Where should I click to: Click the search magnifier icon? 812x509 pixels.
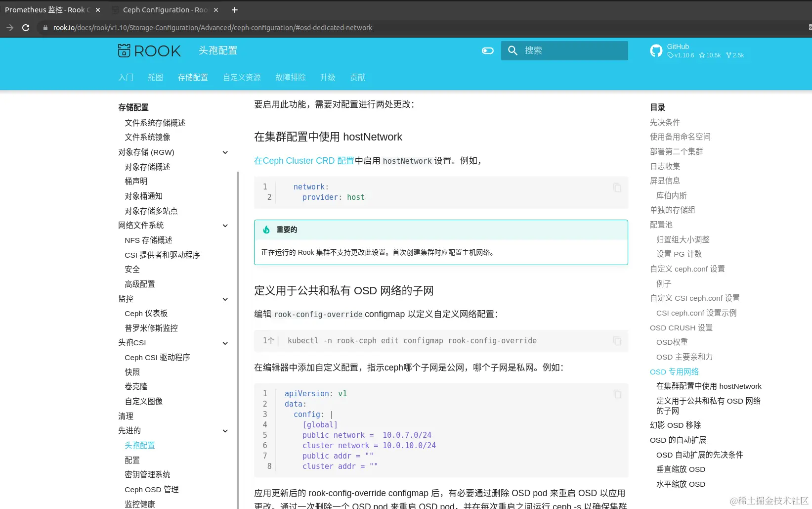click(x=513, y=50)
